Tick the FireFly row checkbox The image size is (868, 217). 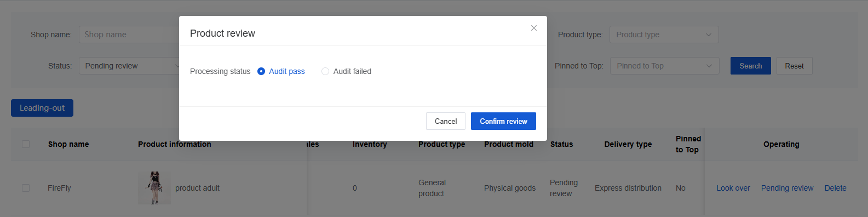click(x=26, y=188)
